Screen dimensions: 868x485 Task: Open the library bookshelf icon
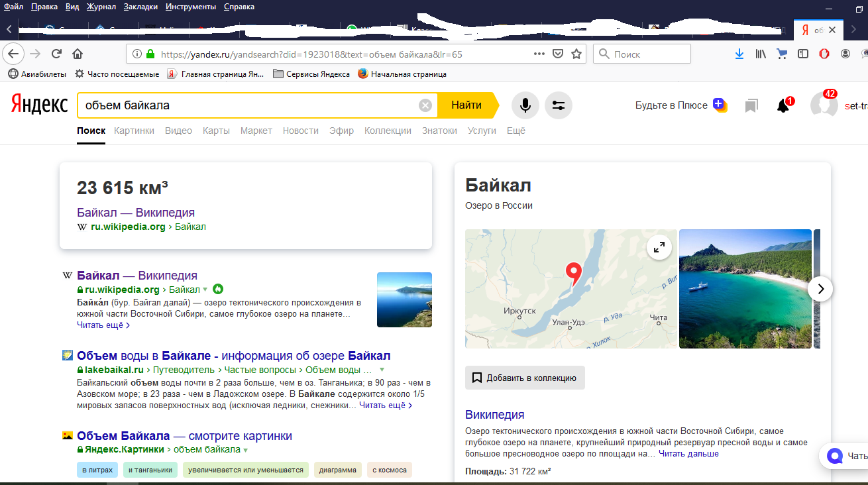click(x=761, y=54)
